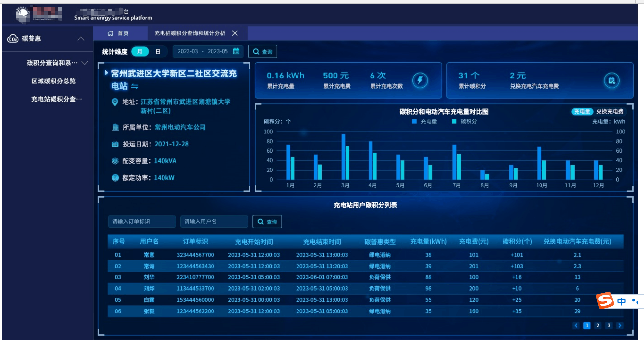Image resolution: width=644 pixels, height=342 pixels.
Task: Click the 10月 bar in the chart
Action: [541, 163]
